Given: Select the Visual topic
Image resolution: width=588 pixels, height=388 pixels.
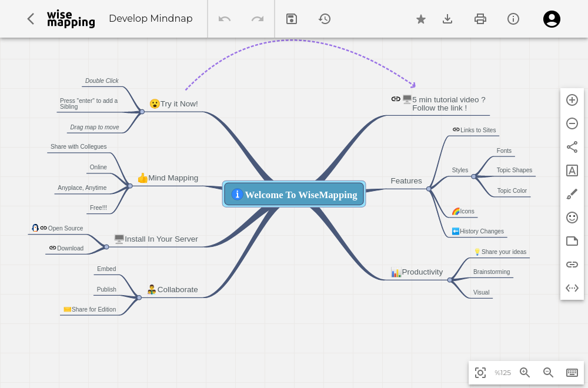Looking at the screenshot, I should pos(481,292).
